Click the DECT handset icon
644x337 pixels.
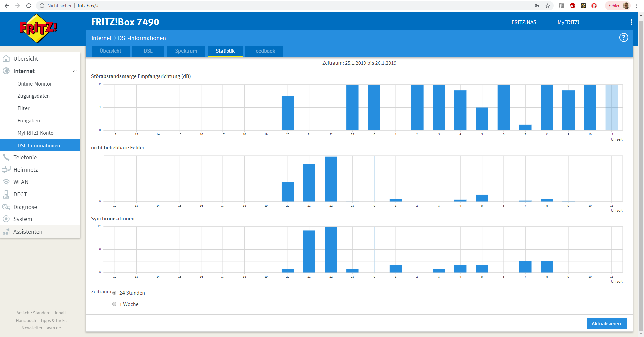(6, 194)
